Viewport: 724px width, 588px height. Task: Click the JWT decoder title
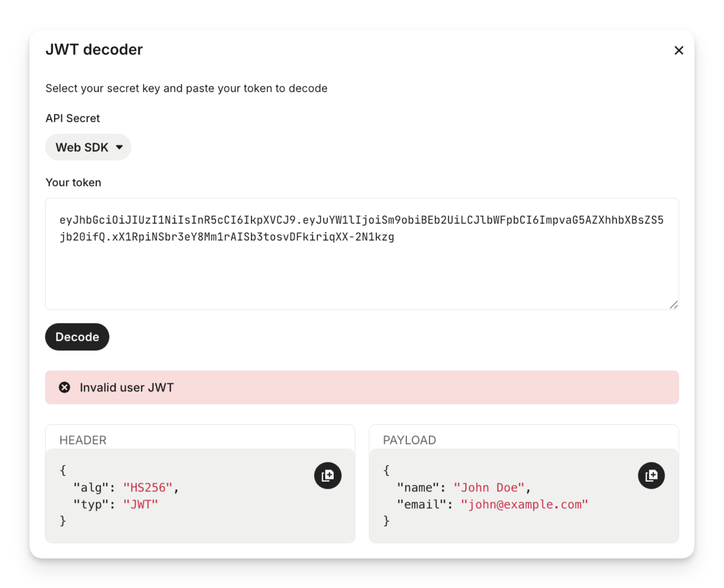94,50
